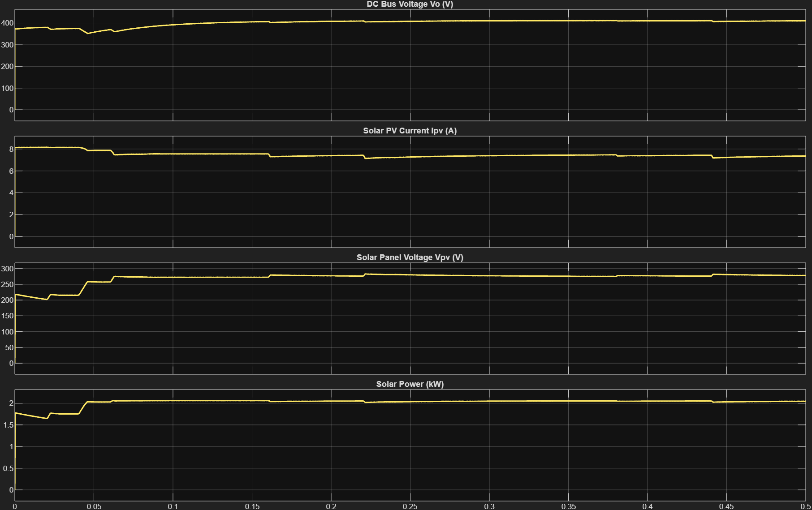Click the 0.05 time tick on the x-axis

pyautogui.click(x=94, y=506)
